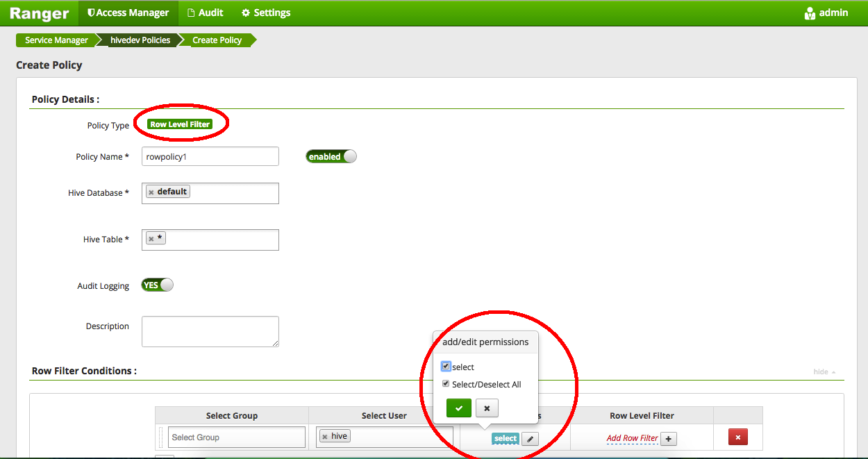This screenshot has height=459, width=868.
Task: Click the pencil icon to edit permissions
Action: coord(529,438)
